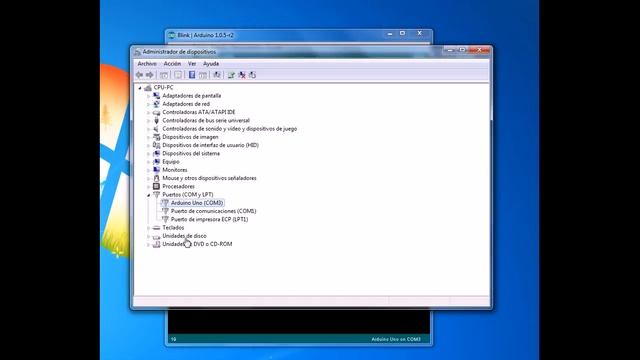The width and height of the screenshot is (640, 360).
Task: Click the Dispositivos de imagen icon
Action: (156, 137)
